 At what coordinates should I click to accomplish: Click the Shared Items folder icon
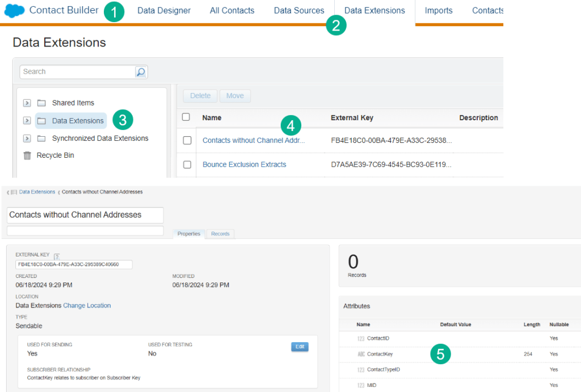[41, 103]
